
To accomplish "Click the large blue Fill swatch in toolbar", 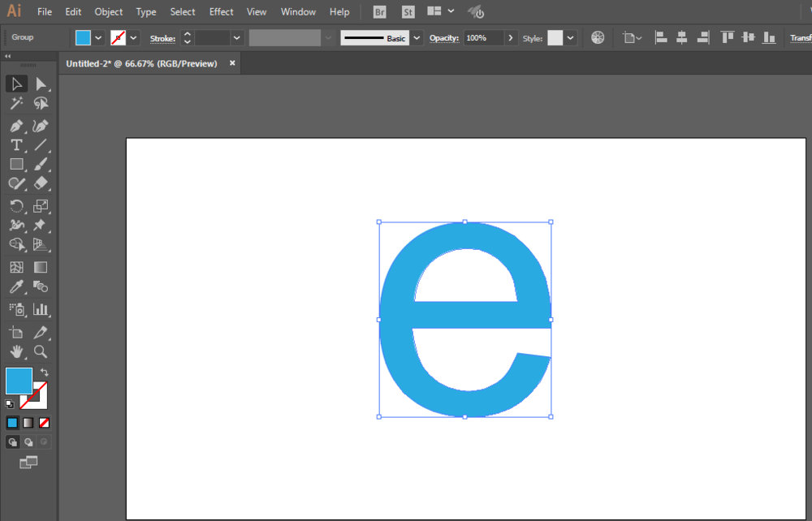I will coord(19,381).
